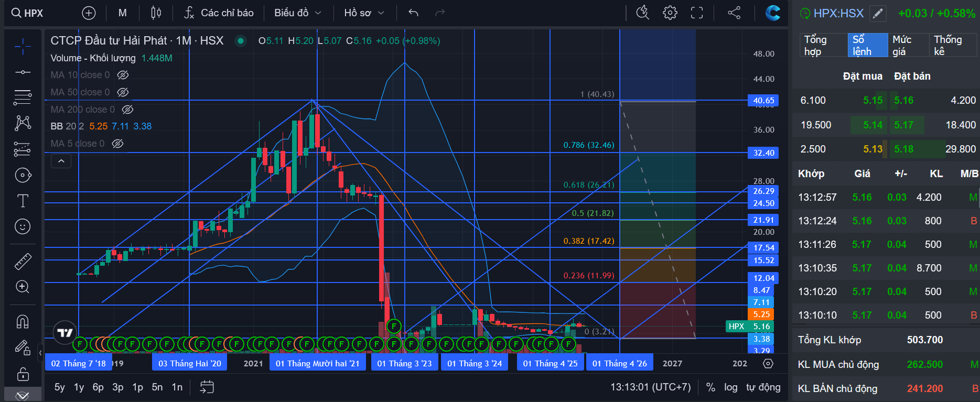Set the chart range to 1n
Screen dimensions: 980x402
pyautogui.click(x=177, y=387)
